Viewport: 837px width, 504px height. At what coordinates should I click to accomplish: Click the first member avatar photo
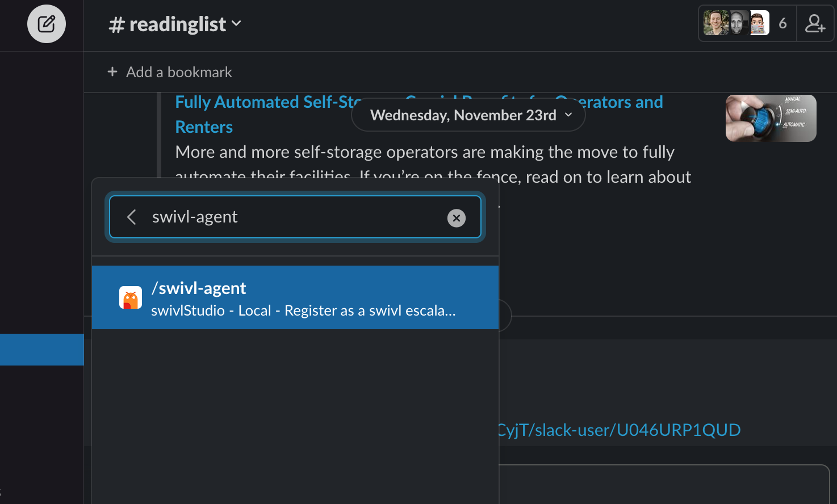715,23
